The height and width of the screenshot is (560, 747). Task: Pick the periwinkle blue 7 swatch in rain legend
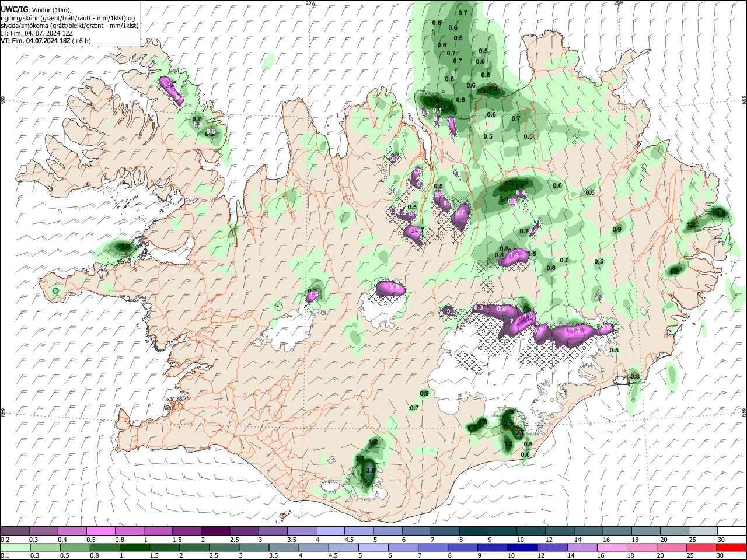(432, 547)
